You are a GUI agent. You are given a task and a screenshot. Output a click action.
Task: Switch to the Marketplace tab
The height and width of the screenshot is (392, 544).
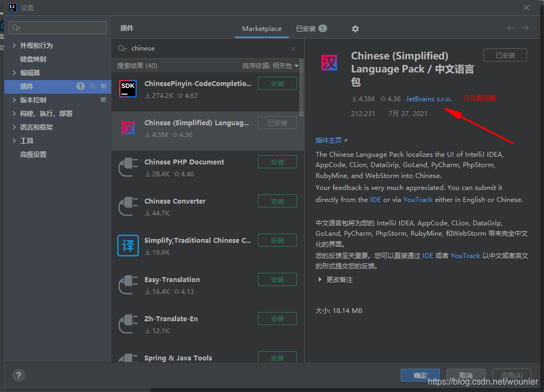[262, 29]
